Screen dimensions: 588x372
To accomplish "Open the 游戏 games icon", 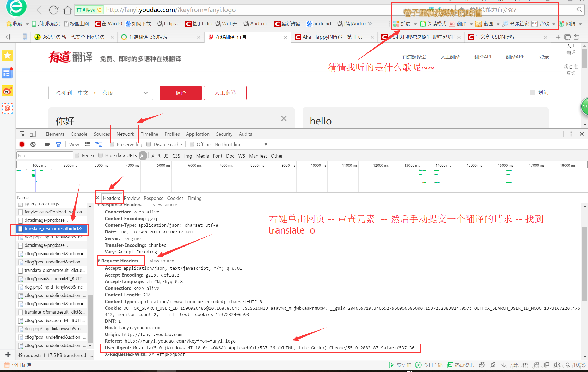I will coord(535,24).
